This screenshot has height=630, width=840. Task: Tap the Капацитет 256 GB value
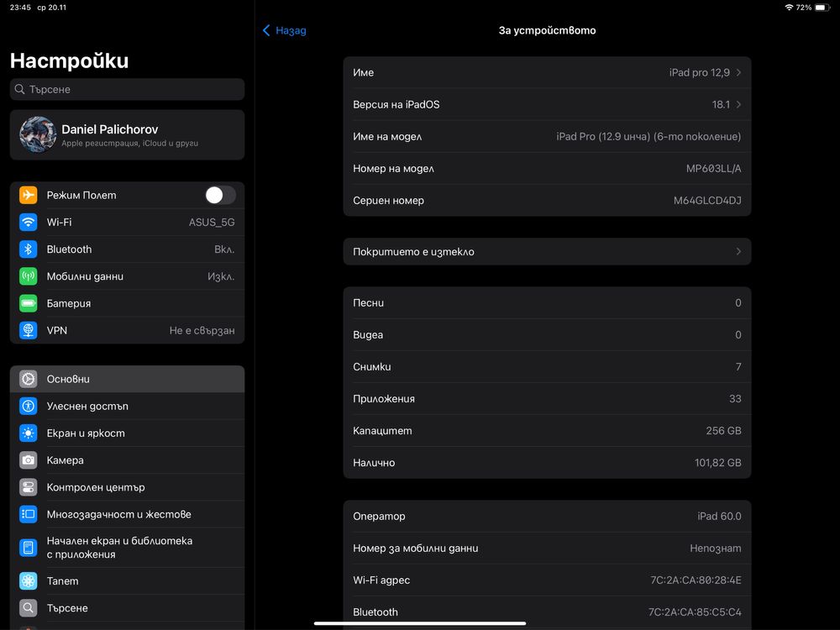(723, 431)
